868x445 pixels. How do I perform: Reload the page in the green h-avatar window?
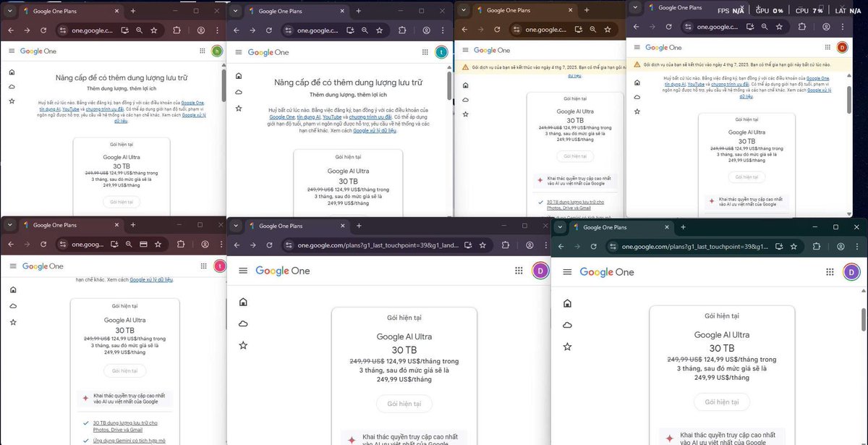(43, 30)
